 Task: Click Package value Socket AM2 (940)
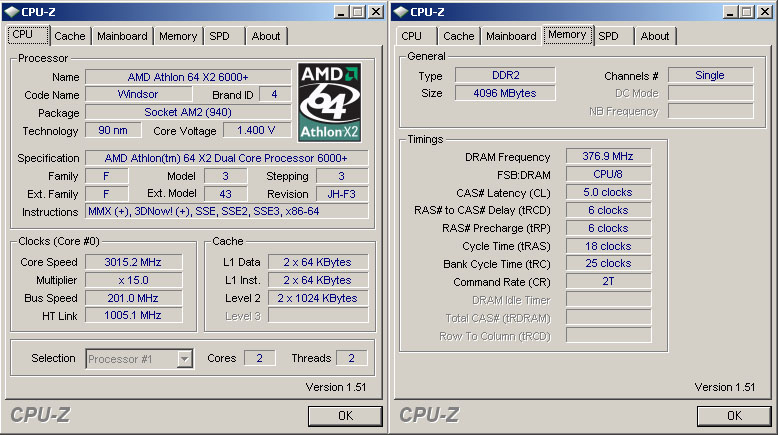188,112
